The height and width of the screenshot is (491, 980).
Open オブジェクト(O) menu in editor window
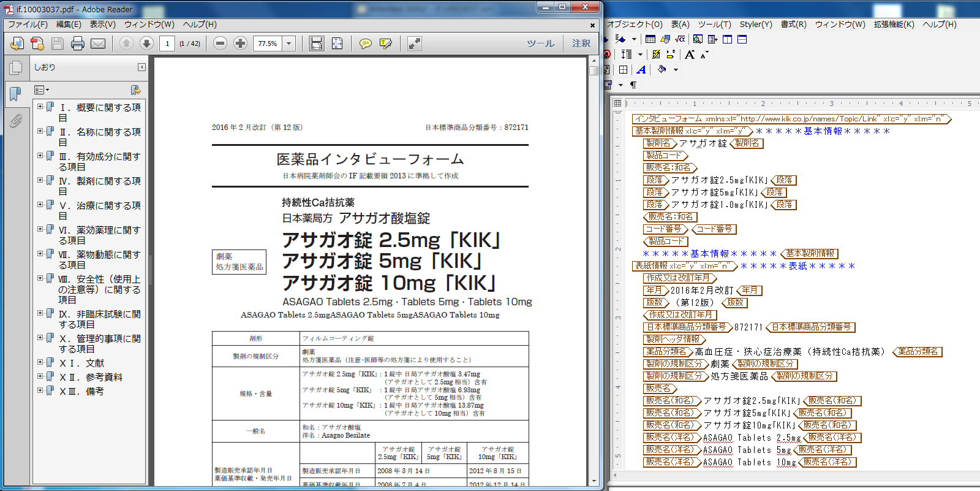[635, 25]
